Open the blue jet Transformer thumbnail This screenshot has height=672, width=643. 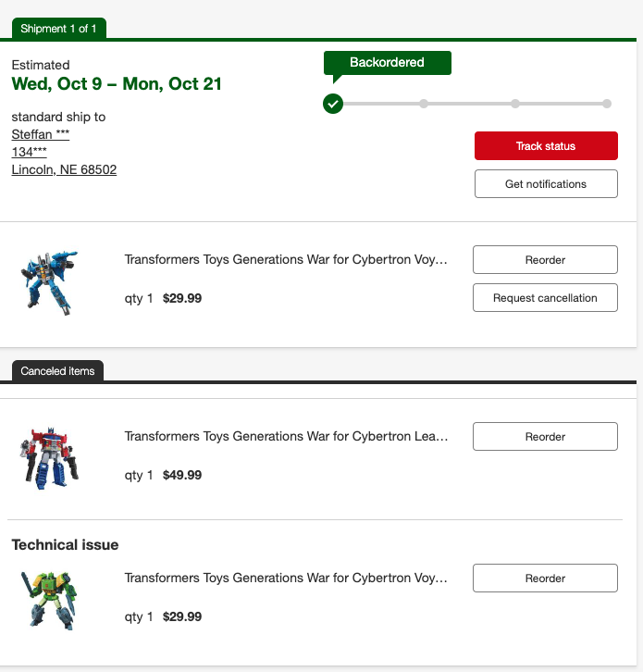pos(51,281)
